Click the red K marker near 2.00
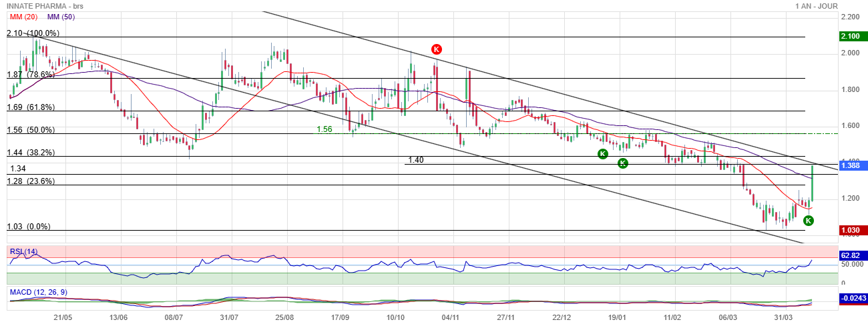This screenshot has width=868, height=324. point(436,49)
